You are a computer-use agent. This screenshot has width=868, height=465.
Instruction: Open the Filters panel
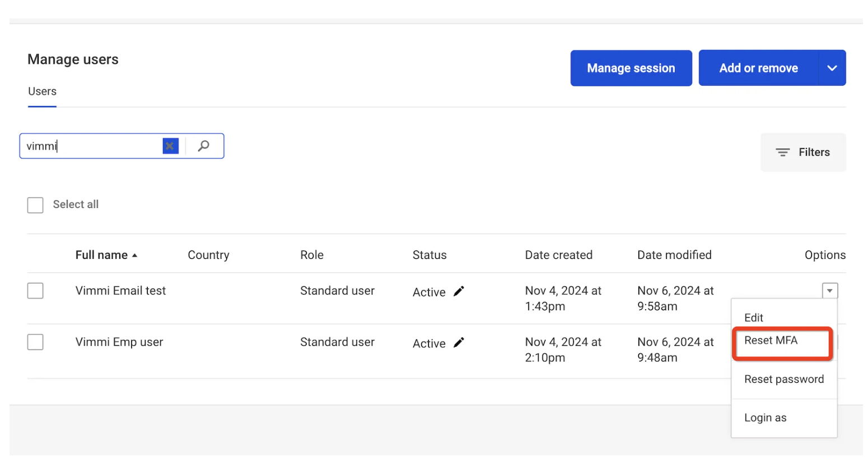803,152
